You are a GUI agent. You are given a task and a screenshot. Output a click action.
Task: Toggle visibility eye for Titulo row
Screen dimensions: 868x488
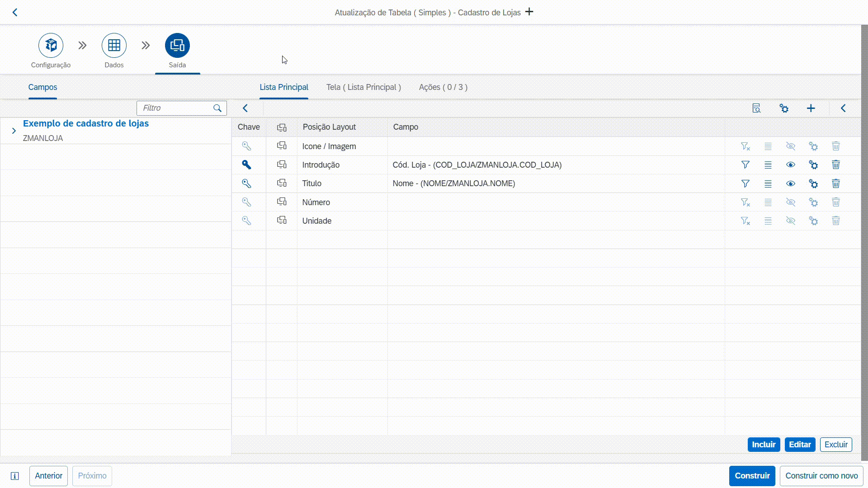[x=791, y=183]
